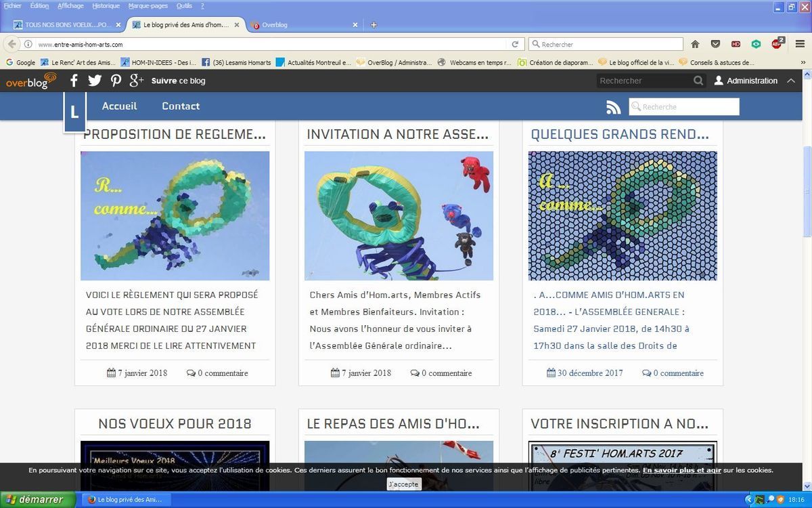Click the blog's Recherche input field

(684, 107)
